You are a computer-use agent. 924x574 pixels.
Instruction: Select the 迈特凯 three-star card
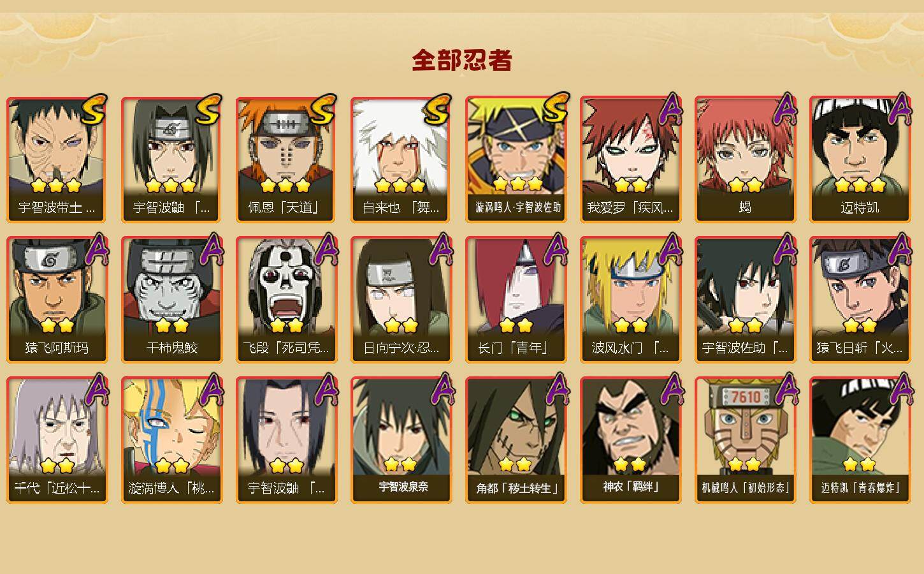pyautogui.click(x=860, y=159)
